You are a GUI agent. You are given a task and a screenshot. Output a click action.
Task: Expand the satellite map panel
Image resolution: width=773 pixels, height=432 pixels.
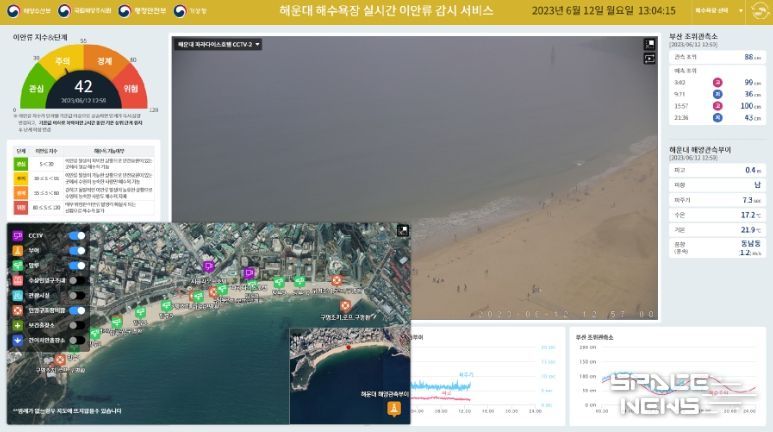402,229
